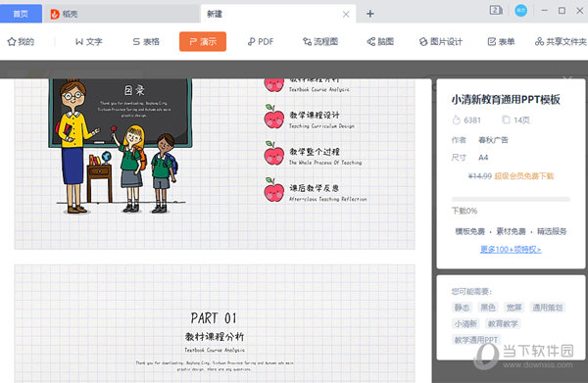588x383 pixels.
Task: Open the 图片设计 image design category
Action: [441, 41]
